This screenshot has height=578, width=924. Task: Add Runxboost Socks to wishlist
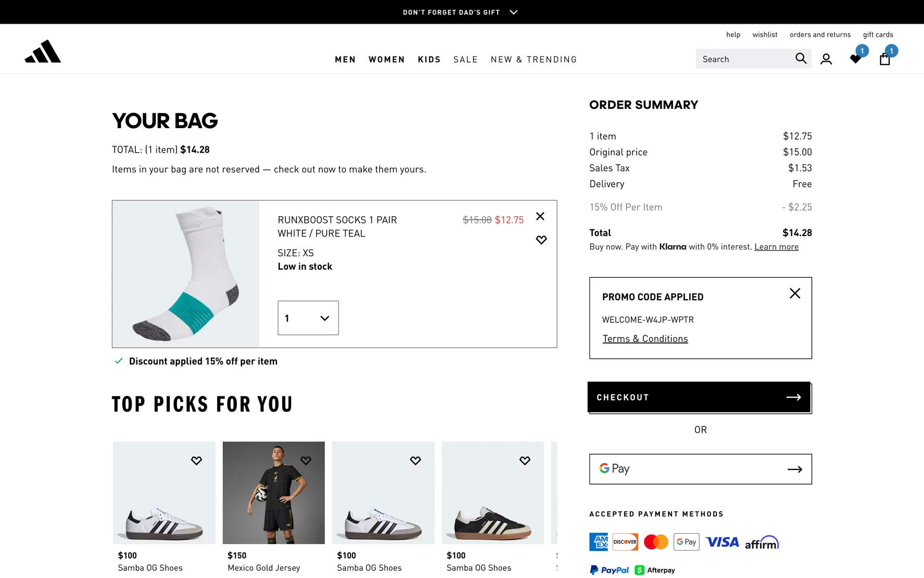click(x=541, y=240)
